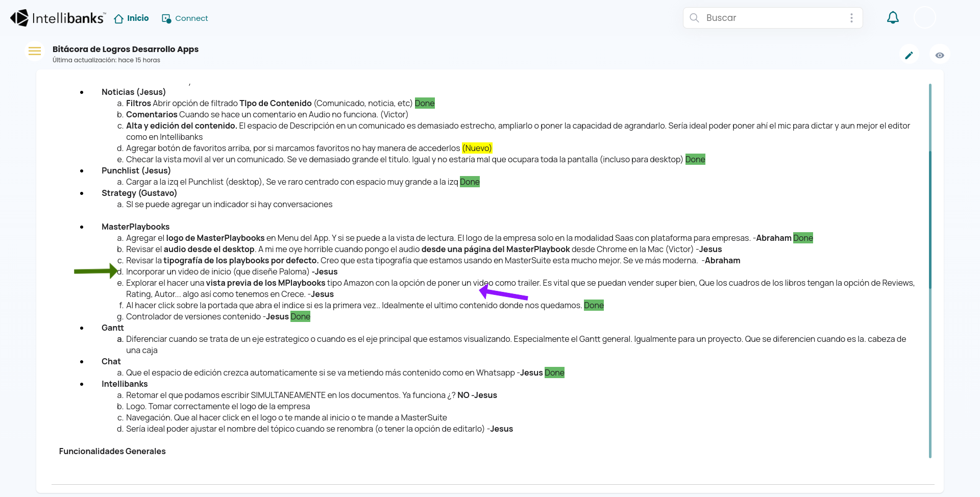Click 'Retomar el que podamos escribir SIMULTANEAMENTE' line
This screenshot has width=980, height=497.
tap(311, 395)
